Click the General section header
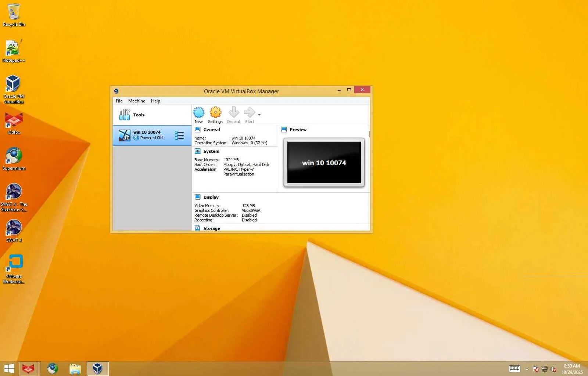The height and width of the screenshot is (376, 588). (212, 130)
